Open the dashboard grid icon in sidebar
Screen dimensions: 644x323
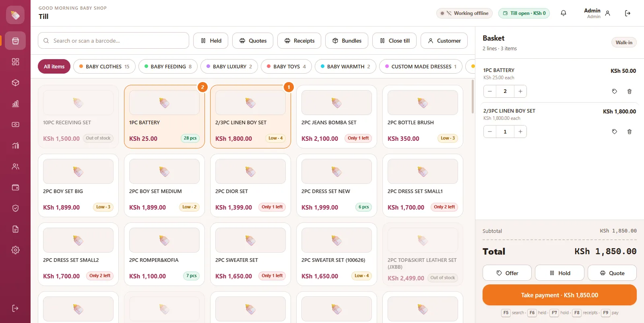pos(15,62)
